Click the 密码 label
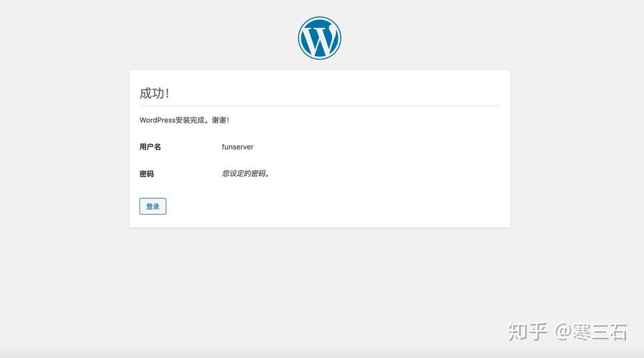The image size is (644, 358). tap(147, 174)
